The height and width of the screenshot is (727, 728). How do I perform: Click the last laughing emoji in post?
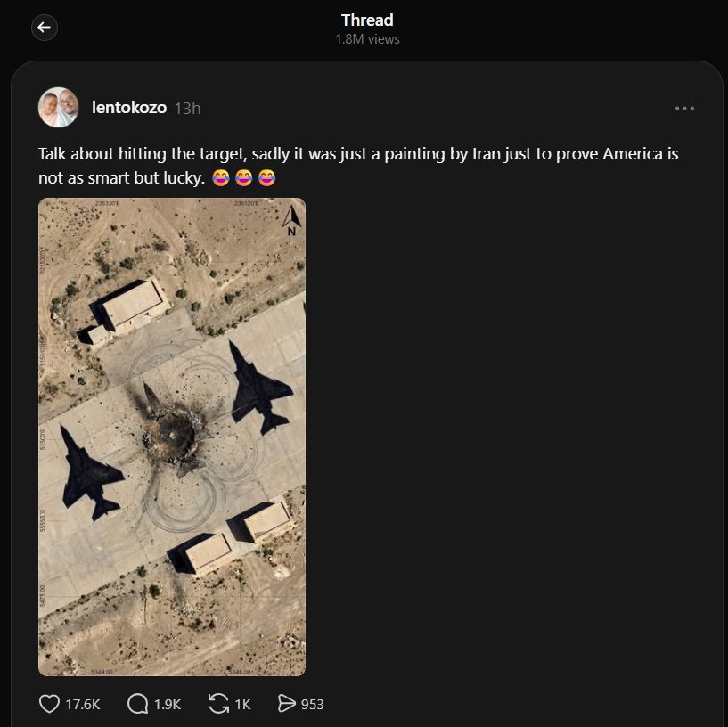[x=266, y=178]
